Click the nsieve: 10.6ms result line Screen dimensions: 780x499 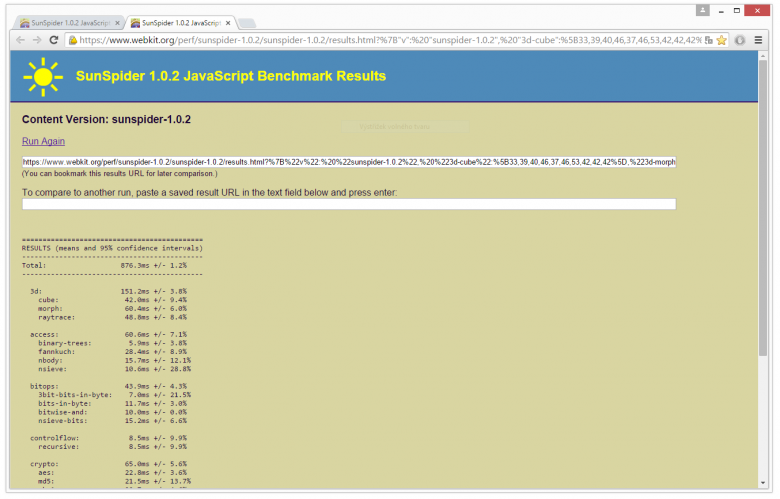tap(114, 369)
